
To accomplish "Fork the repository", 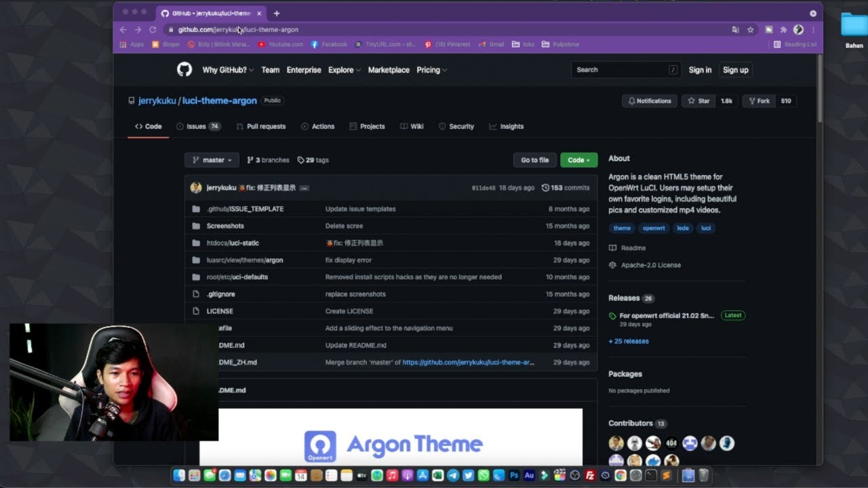I will [x=759, y=101].
